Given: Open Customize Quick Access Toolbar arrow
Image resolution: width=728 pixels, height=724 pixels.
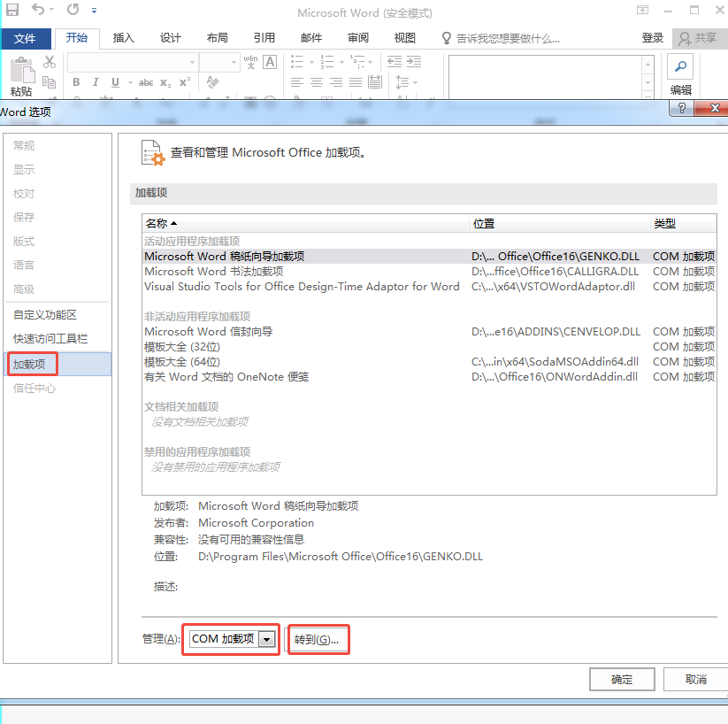Looking at the screenshot, I should pos(95,11).
